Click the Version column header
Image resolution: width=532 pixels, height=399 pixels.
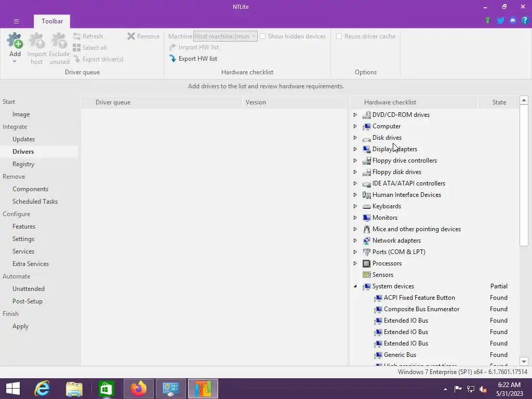click(x=295, y=102)
